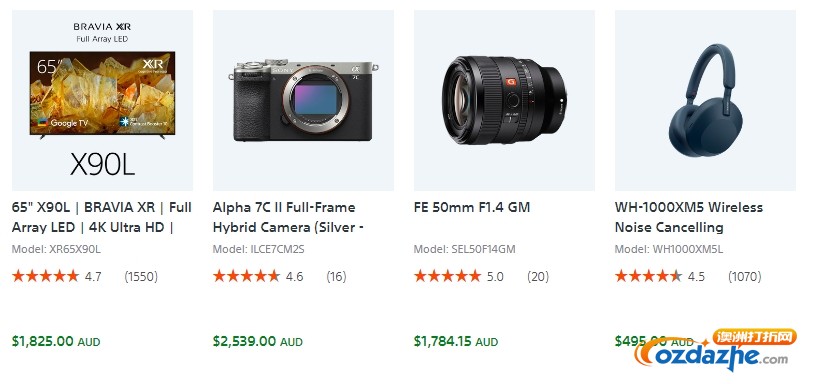Open the FE 50mm F1.4 GM lens image
This screenshot has width=819, height=384.
click(x=504, y=100)
